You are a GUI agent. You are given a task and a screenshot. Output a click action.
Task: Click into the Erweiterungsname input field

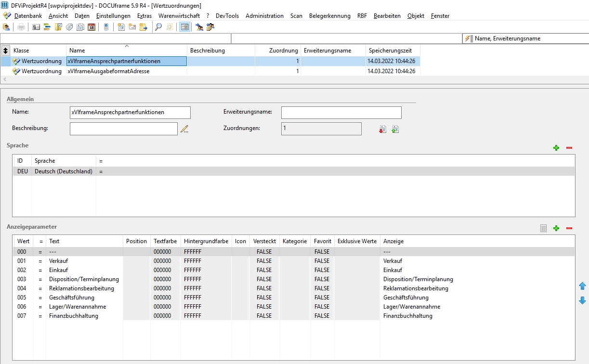[x=341, y=112]
